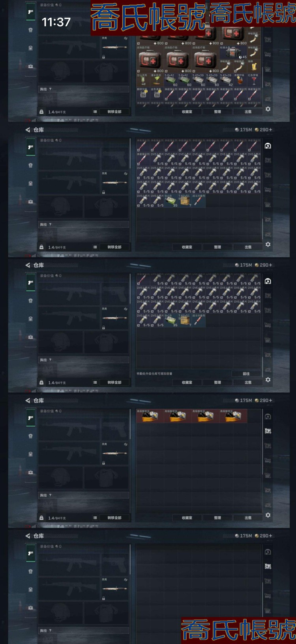
Task: Click the 前往 button beside warehouse upgrade hint
Action: [x=246, y=373]
